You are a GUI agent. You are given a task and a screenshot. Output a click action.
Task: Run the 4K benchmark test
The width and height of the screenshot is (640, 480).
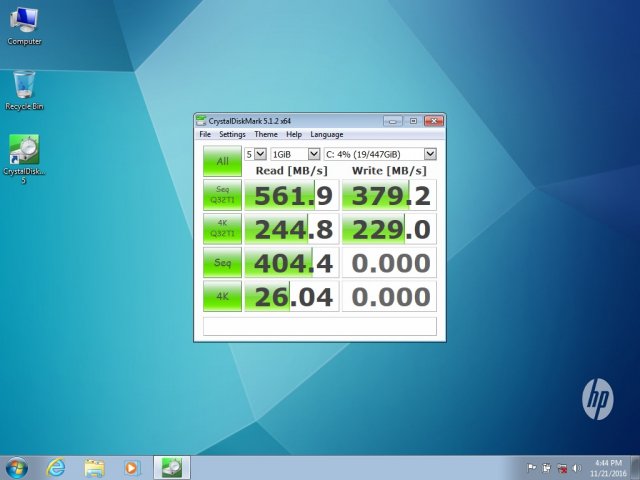(x=222, y=296)
